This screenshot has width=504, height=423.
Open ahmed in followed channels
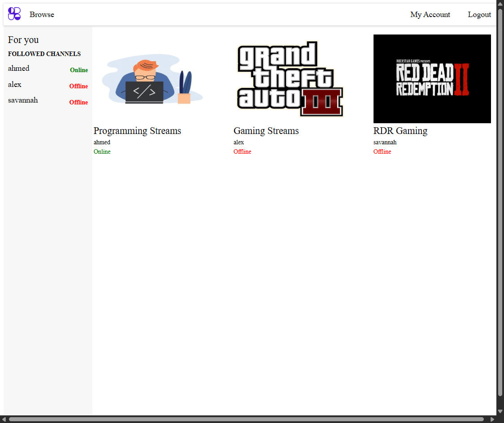[x=19, y=69]
